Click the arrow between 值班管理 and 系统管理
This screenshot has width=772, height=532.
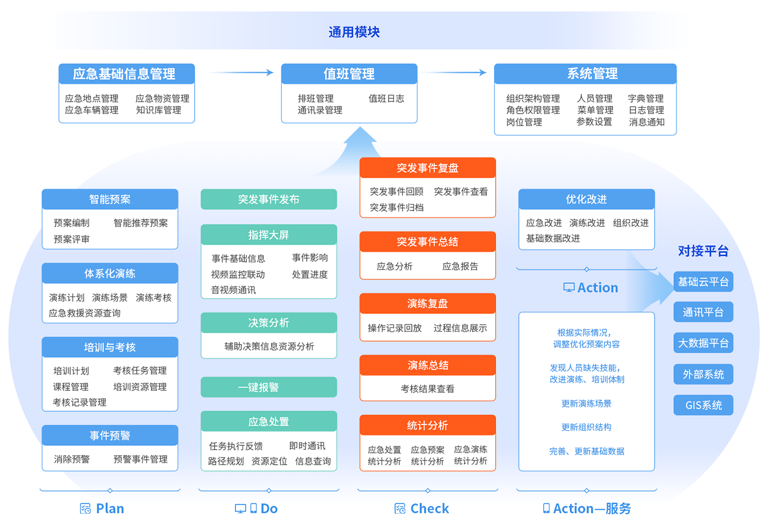pos(454,72)
